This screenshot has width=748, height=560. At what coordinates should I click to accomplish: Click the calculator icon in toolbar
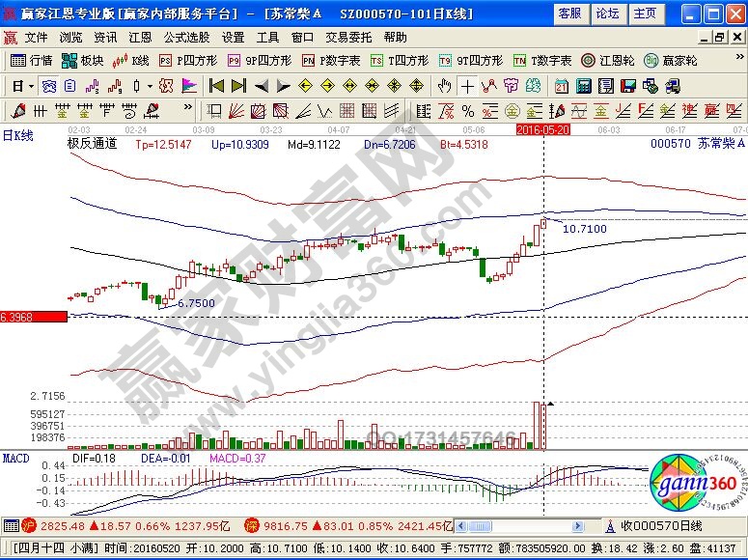click(583, 86)
